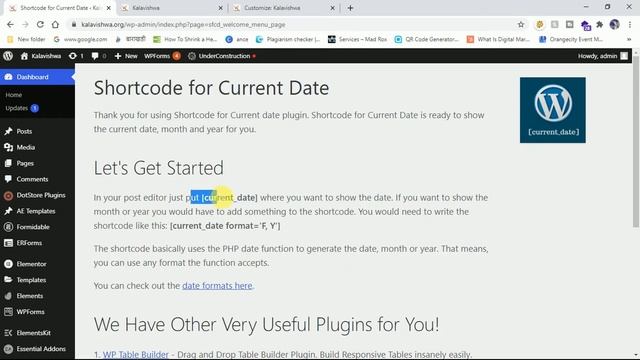
Task: Open Updates under Dashboard
Action: (22, 108)
